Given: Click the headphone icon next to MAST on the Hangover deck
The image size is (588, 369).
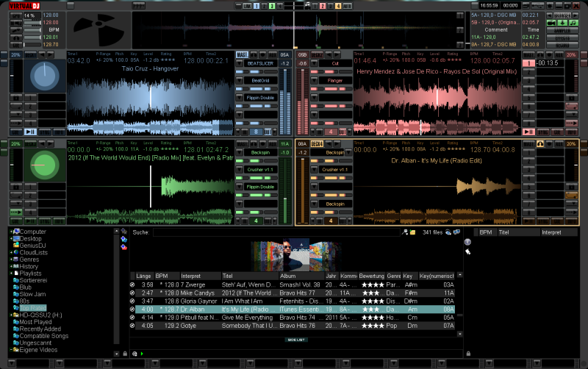Looking at the screenshot, I should click(x=254, y=54).
